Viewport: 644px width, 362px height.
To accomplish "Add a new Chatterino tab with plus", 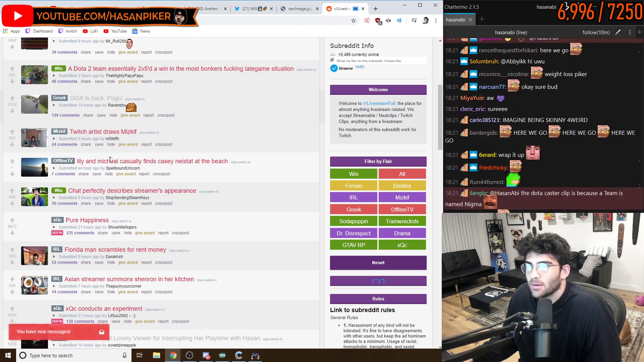I will tap(482, 19).
